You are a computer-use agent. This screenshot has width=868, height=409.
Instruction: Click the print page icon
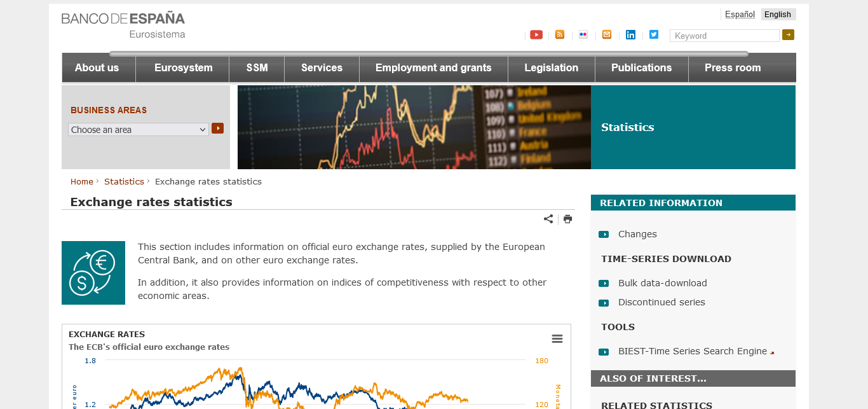(567, 219)
